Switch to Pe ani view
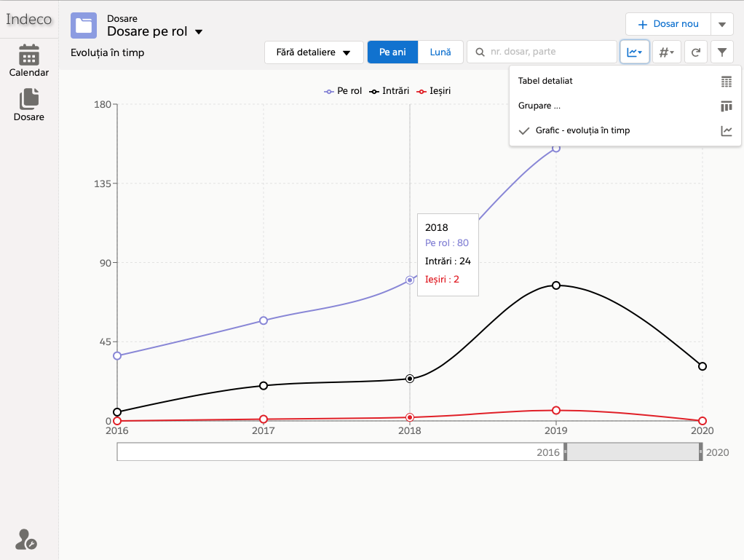This screenshot has height=560, width=744. (x=393, y=52)
